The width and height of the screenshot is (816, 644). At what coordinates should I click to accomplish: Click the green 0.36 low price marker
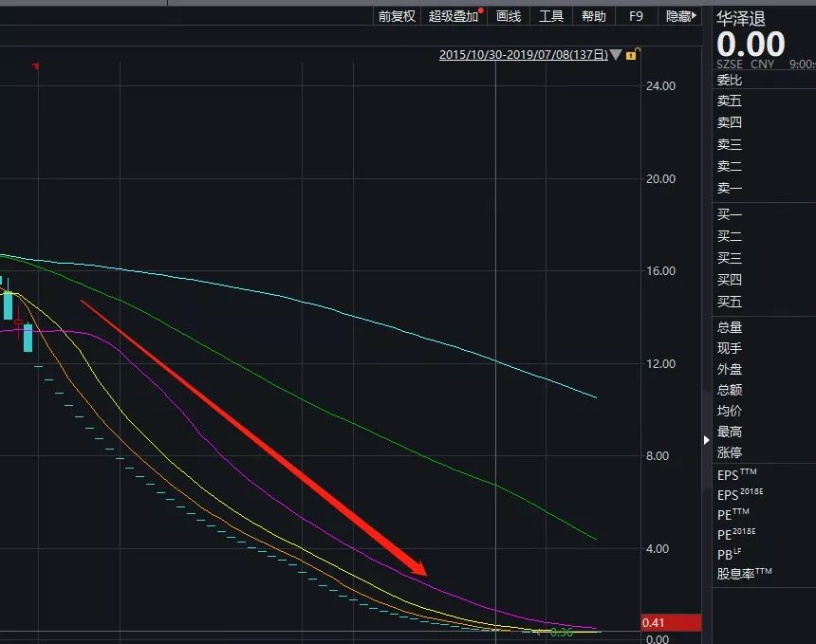(x=561, y=632)
